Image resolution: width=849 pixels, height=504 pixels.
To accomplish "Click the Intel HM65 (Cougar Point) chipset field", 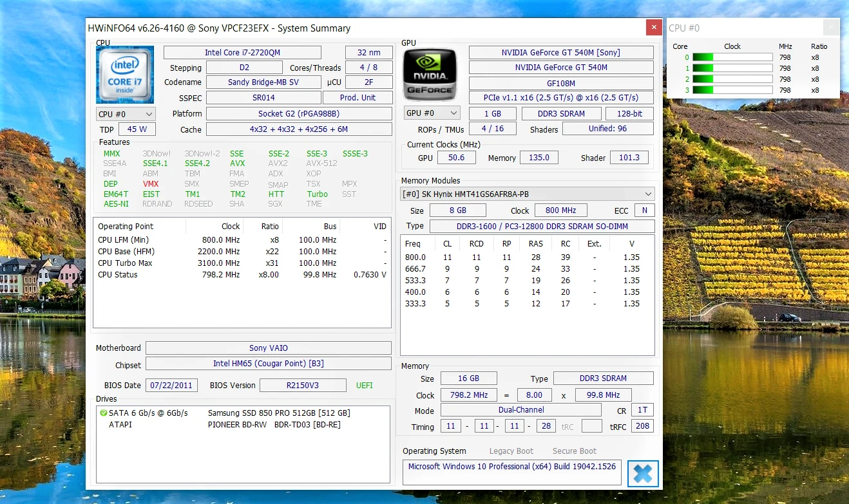I will coord(269,364).
